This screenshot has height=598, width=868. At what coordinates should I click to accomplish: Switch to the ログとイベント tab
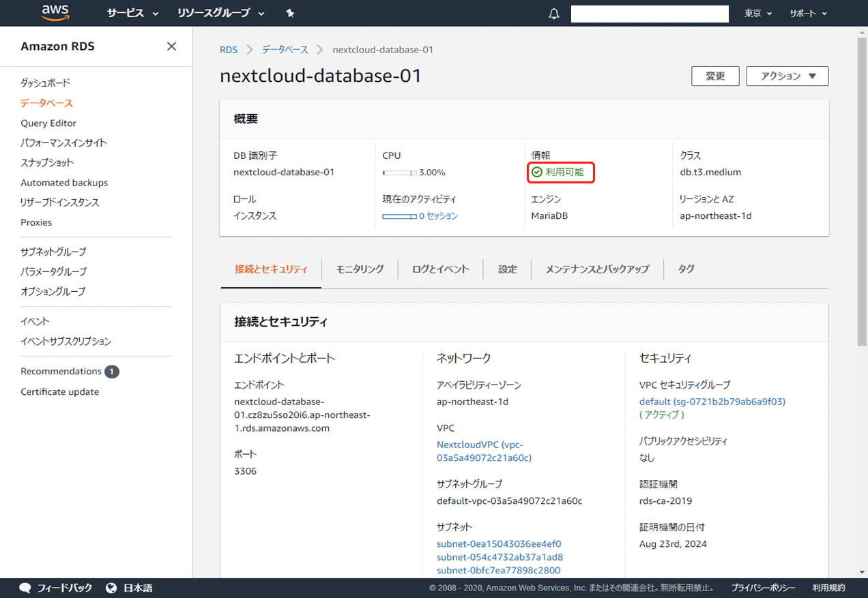pyautogui.click(x=440, y=269)
